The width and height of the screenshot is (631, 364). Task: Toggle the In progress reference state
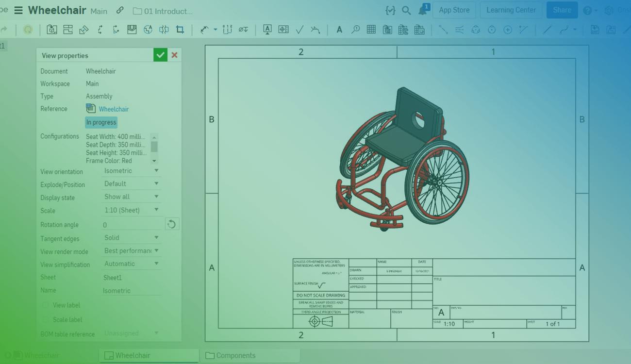100,122
